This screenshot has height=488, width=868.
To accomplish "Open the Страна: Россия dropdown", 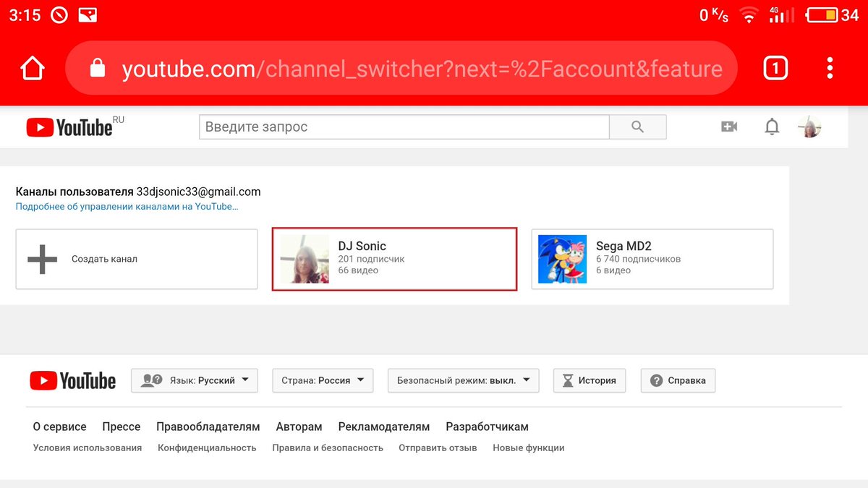I will [x=323, y=380].
